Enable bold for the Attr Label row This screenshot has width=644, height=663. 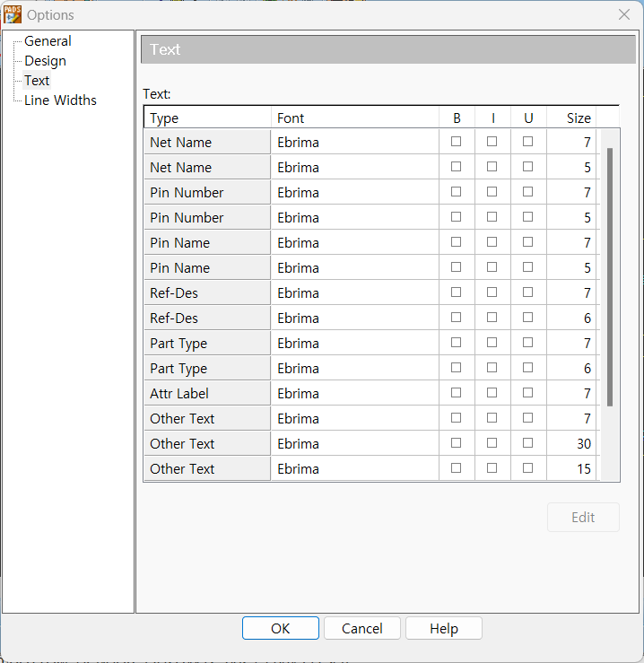pyautogui.click(x=456, y=393)
